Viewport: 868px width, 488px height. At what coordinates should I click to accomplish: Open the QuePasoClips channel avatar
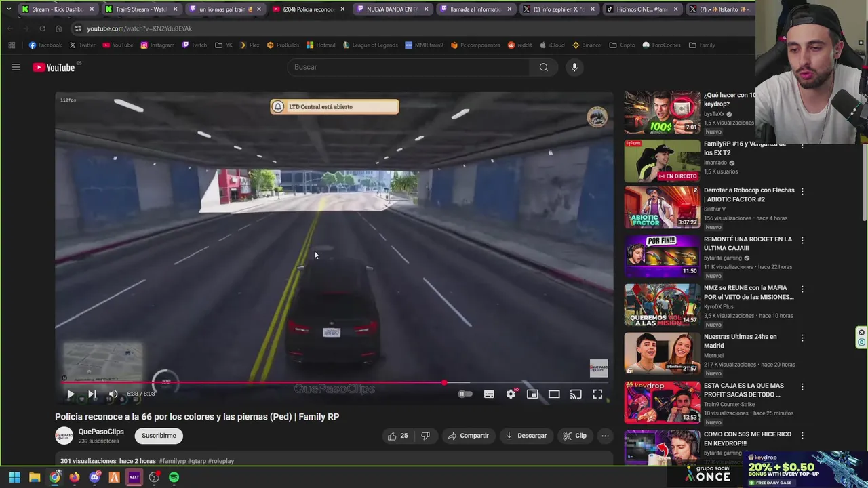pos(64,436)
